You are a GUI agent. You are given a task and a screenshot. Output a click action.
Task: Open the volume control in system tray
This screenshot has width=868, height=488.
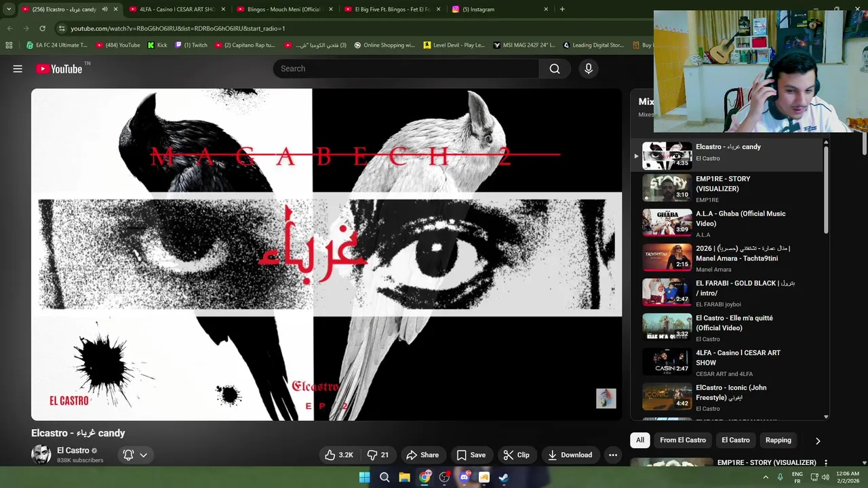(x=825, y=477)
